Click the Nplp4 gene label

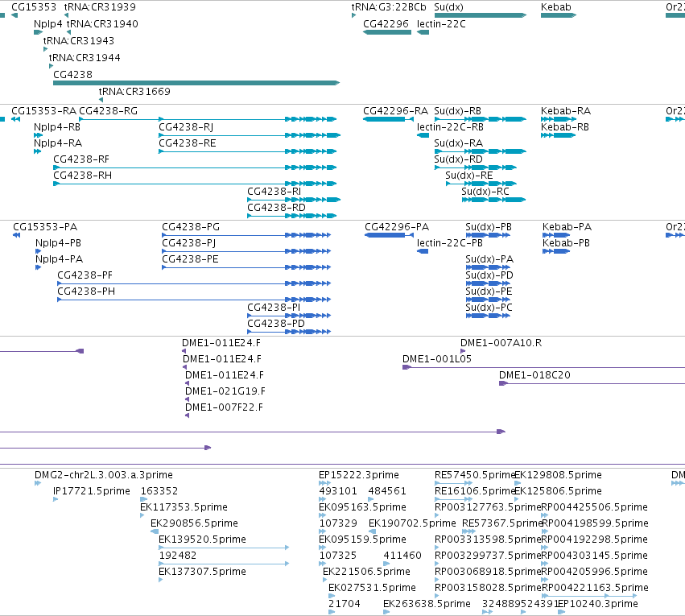[48, 24]
